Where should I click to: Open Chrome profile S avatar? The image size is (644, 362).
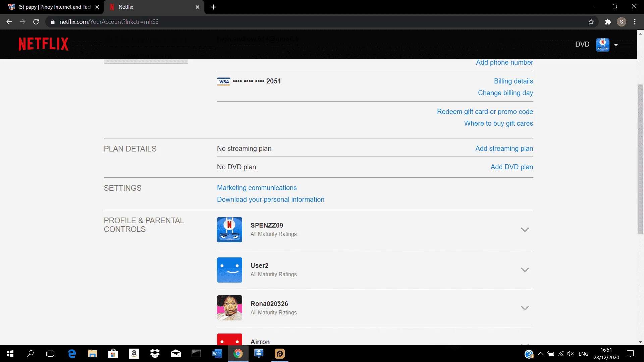point(622,22)
